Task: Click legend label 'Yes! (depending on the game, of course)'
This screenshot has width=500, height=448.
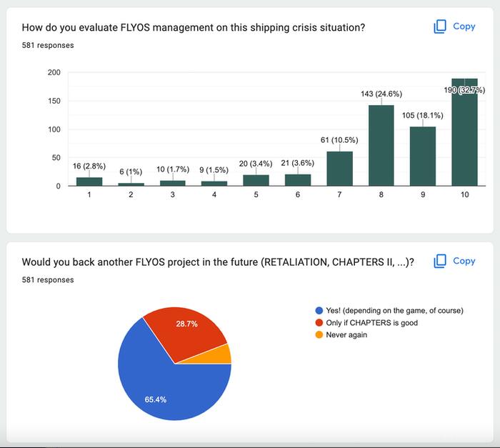Action: pos(394,311)
